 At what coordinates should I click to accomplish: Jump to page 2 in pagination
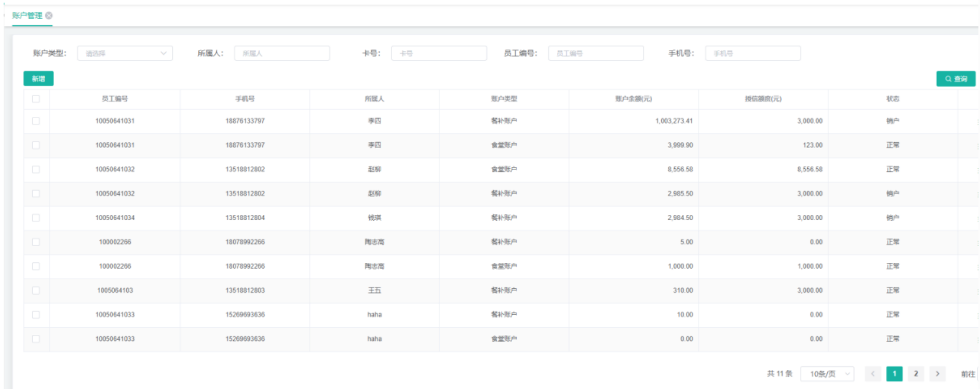click(x=916, y=374)
